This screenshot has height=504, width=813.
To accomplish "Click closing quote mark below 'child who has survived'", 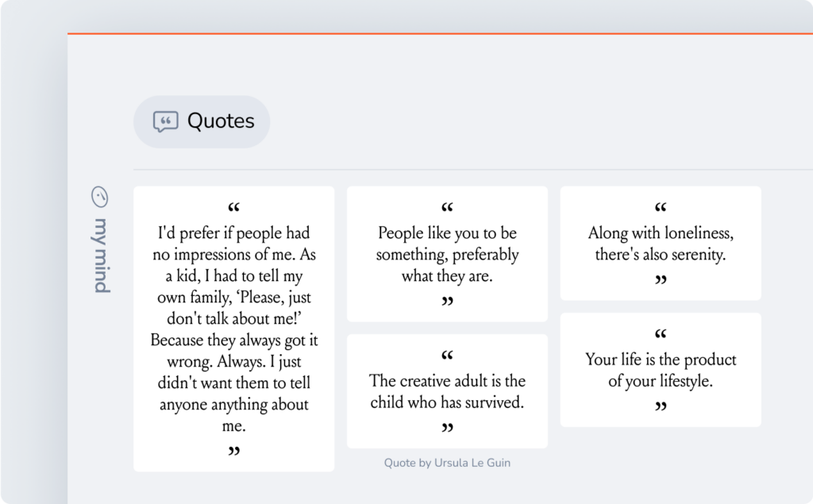I will pyautogui.click(x=447, y=429).
